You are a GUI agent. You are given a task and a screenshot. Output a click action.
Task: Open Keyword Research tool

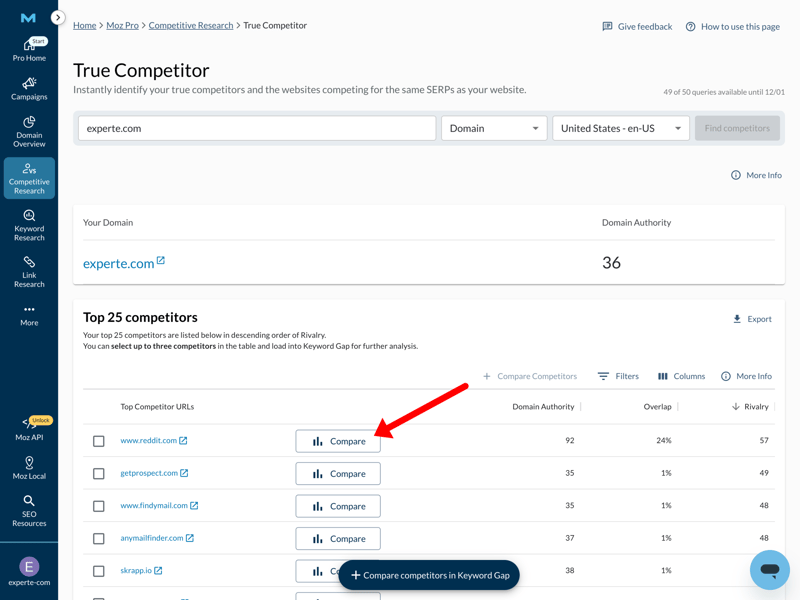tap(29, 225)
